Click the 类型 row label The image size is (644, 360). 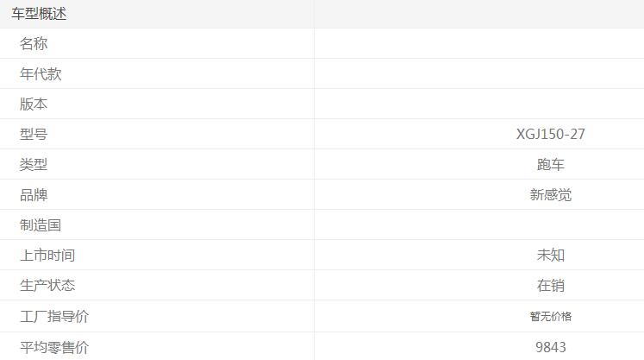[x=34, y=165]
